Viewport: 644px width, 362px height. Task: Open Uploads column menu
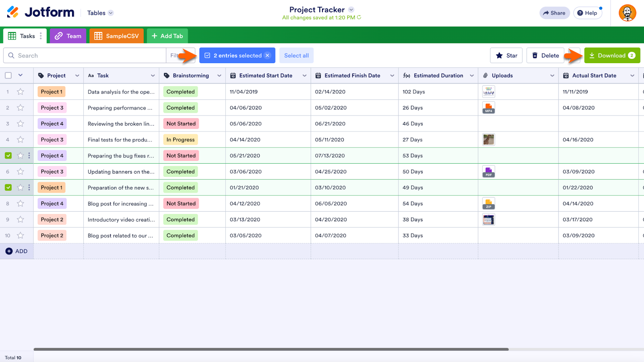pyautogui.click(x=552, y=76)
